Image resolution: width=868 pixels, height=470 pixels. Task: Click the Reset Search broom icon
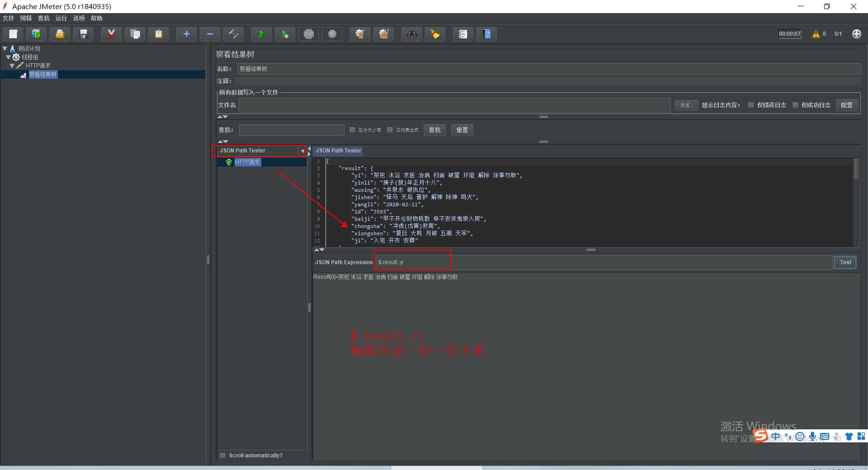(x=435, y=34)
